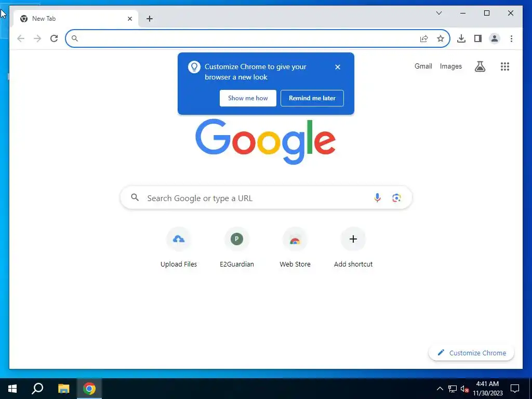The height and width of the screenshot is (399, 532).
Task: Click the address bar field
Action: coord(258,38)
